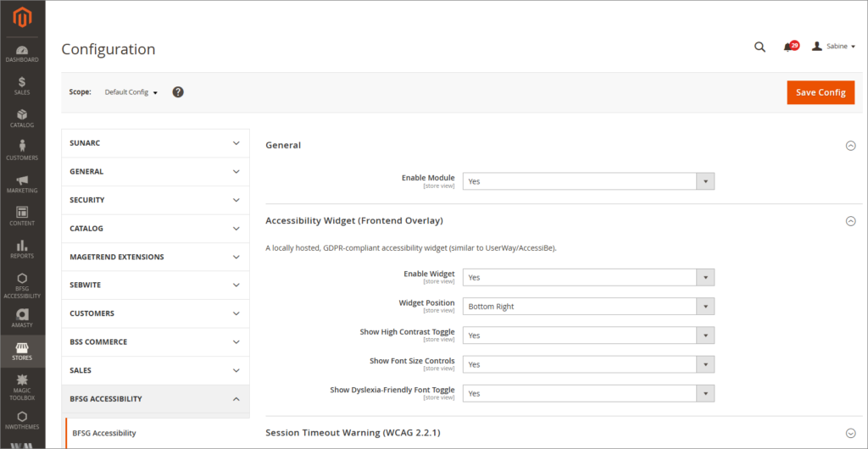Viewport: 868px width, 449px height.
Task: Open the Catalog sidebar menu
Action: [23, 119]
